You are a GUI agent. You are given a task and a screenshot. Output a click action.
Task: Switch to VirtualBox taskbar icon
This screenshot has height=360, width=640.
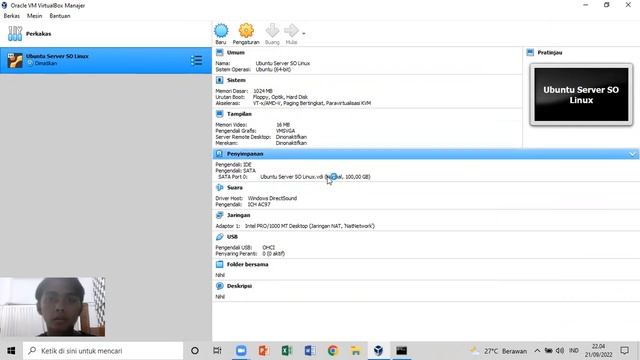tap(378, 351)
